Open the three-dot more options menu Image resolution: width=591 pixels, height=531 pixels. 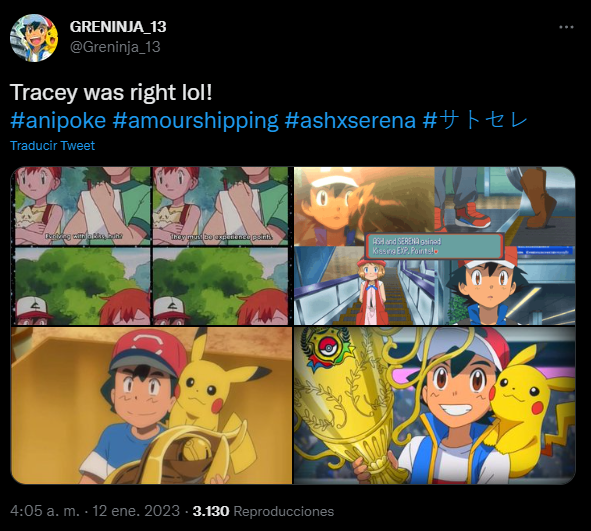coord(566,27)
